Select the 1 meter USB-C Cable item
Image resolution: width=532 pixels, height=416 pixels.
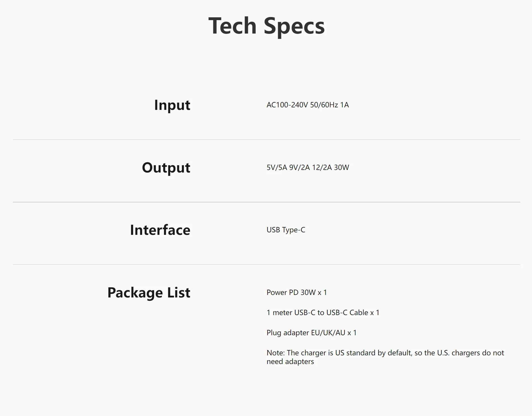coord(323,313)
